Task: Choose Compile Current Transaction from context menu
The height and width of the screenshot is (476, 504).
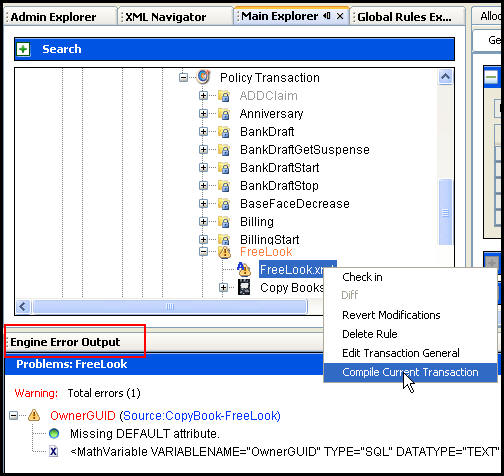Action: click(410, 372)
